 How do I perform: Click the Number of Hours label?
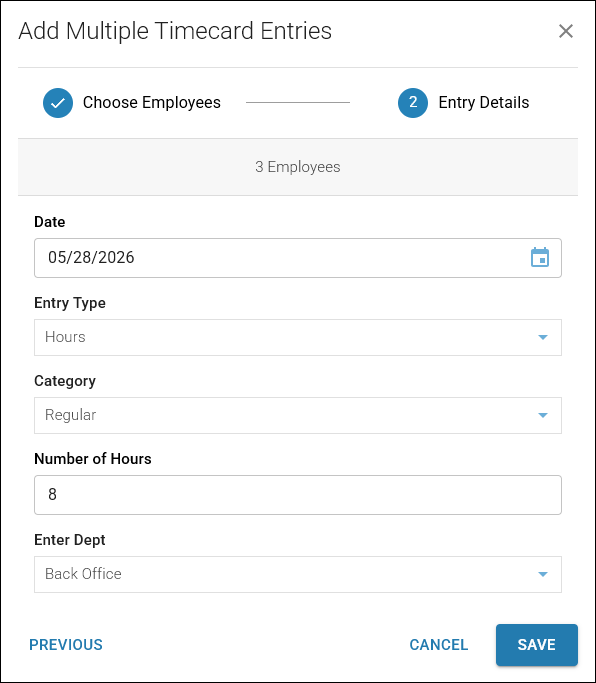tap(93, 459)
